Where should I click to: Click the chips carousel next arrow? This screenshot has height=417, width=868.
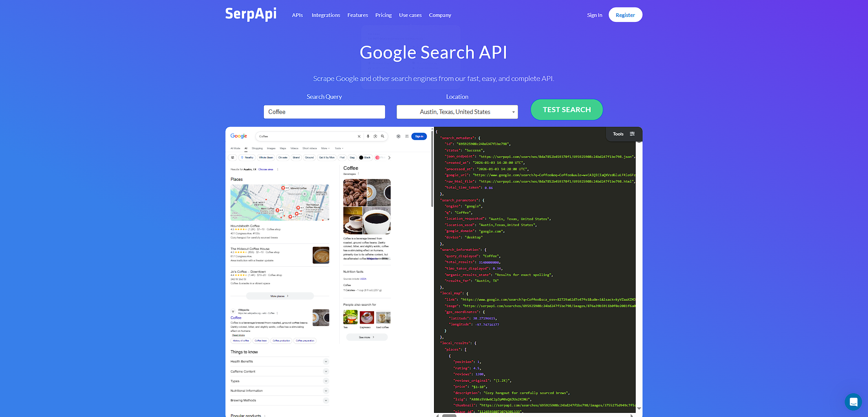[389, 157]
